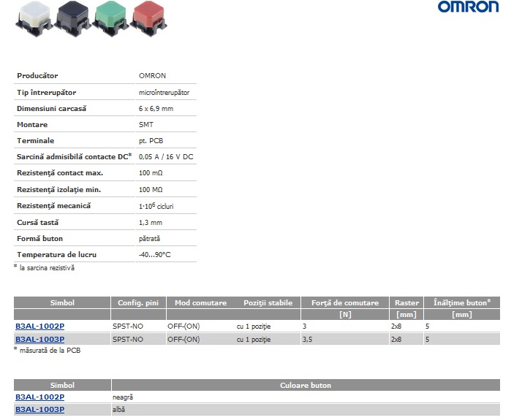
Task: Select the 100 mΩ value
Action: 151,173
